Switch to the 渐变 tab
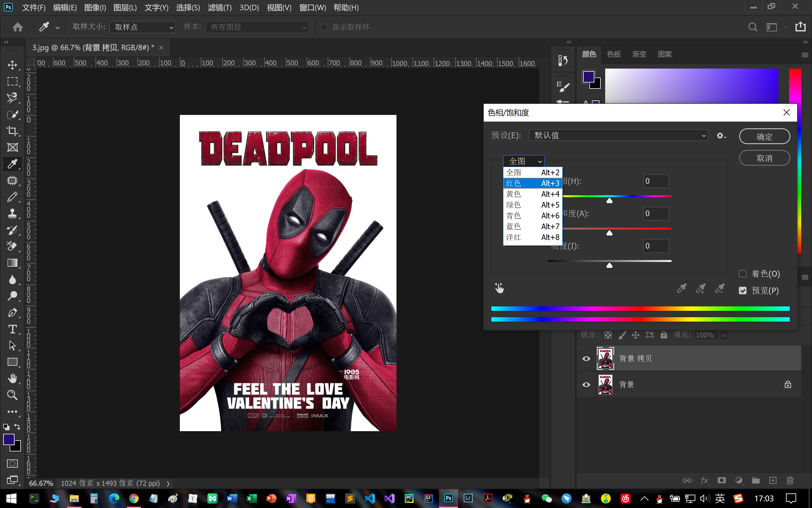The height and width of the screenshot is (508, 812). 639,54
